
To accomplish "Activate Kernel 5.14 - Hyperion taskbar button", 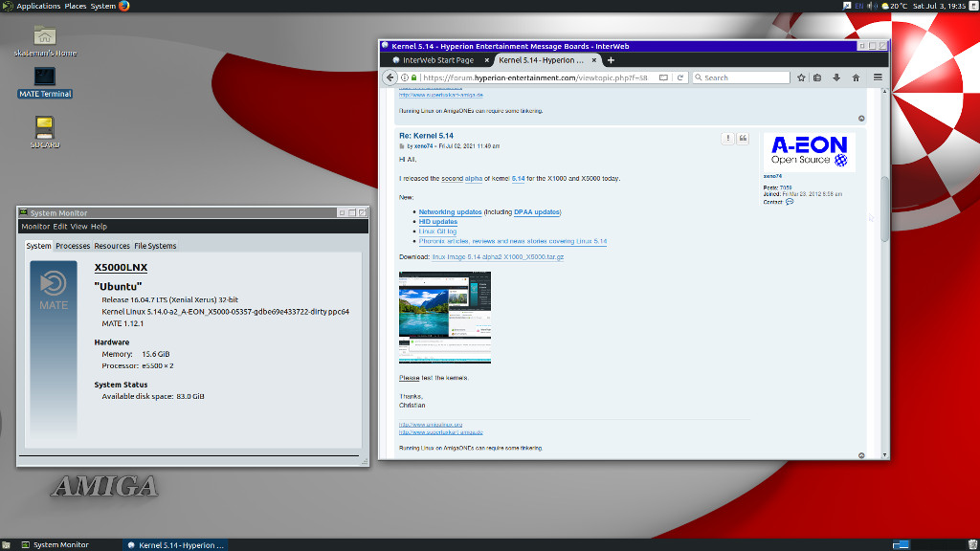I will (176, 544).
